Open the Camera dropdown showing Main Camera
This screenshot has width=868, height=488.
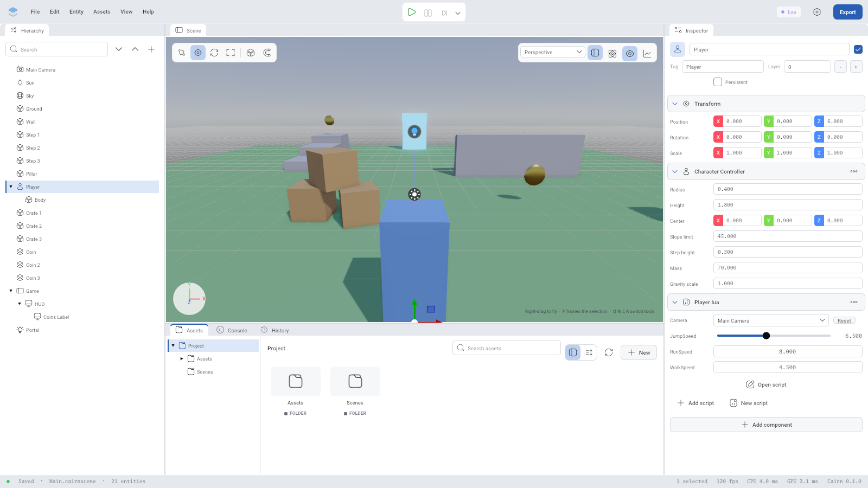point(771,320)
